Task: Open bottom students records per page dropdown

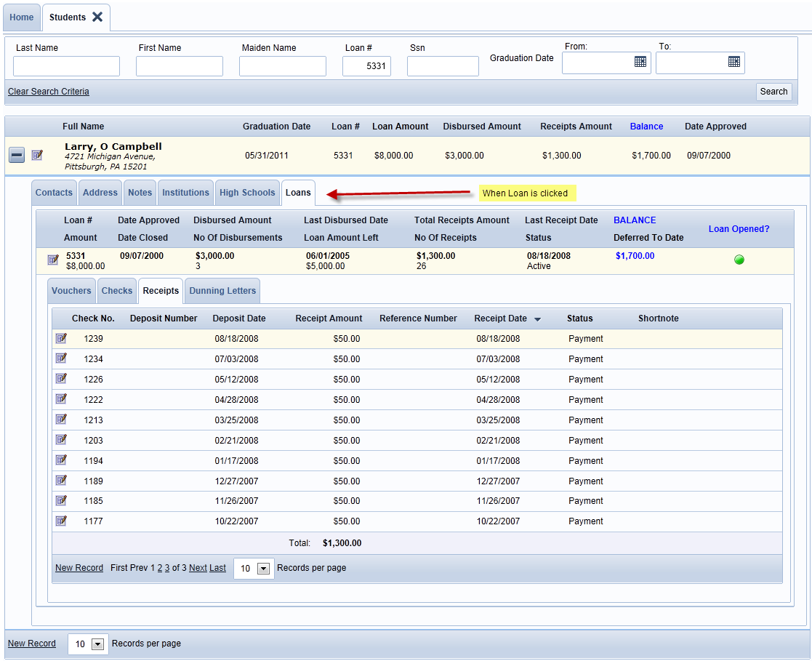Action: [x=97, y=644]
